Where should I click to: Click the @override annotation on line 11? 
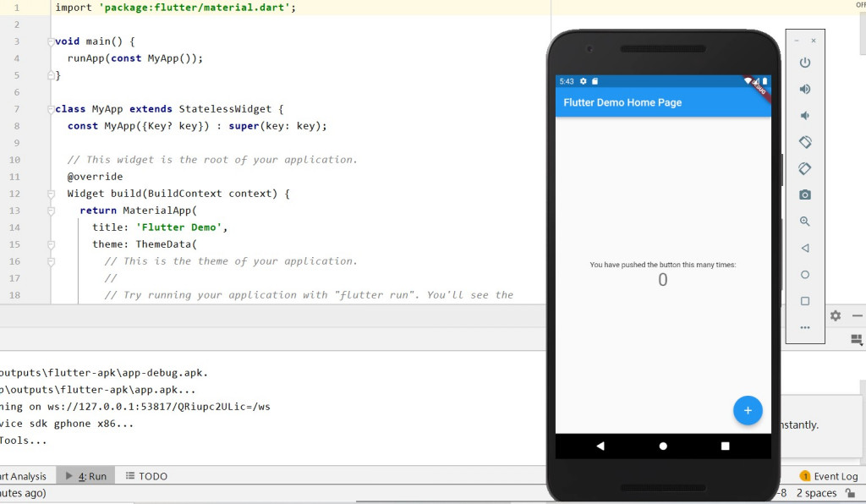(95, 177)
